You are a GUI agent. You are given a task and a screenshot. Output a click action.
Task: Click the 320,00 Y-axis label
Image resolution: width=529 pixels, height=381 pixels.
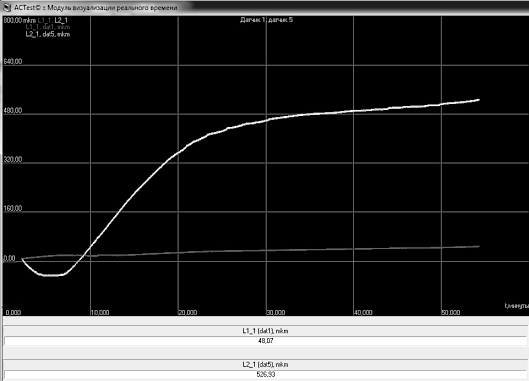[x=13, y=160]
